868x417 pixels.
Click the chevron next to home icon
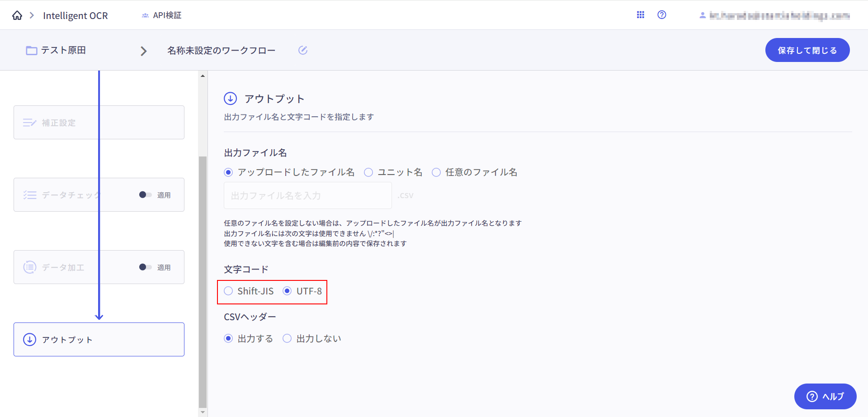(32, 15)
